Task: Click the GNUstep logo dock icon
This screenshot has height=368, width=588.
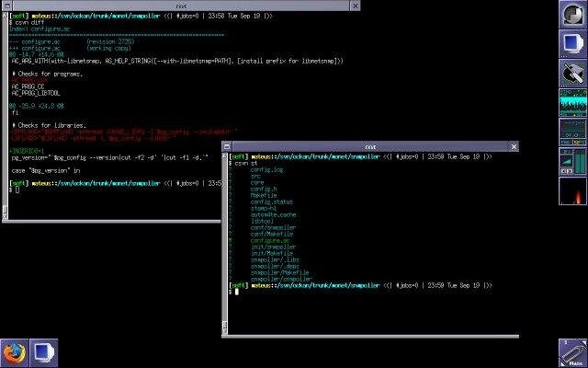Action: point(572,15)
